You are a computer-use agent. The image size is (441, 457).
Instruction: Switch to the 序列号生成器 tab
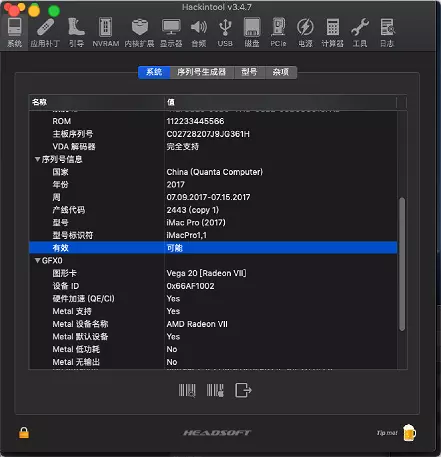202,72
